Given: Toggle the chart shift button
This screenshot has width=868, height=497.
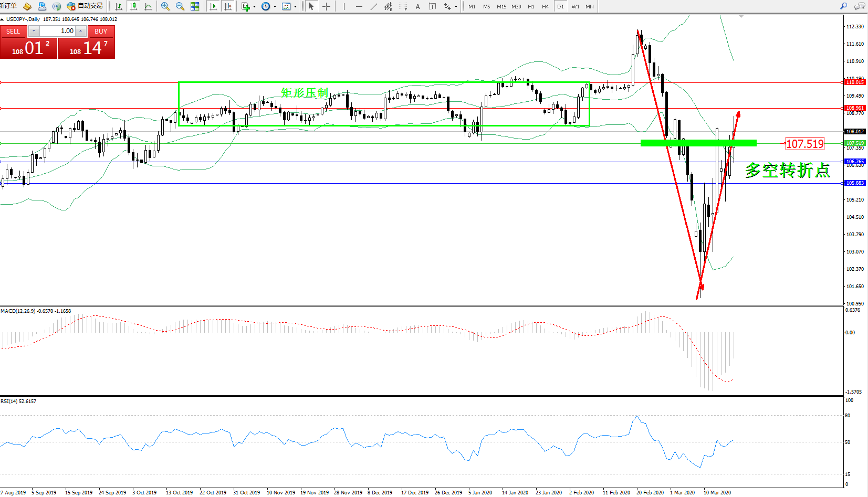Looking at the screenshot, I should pyautogui.click(x=228, y=6).
